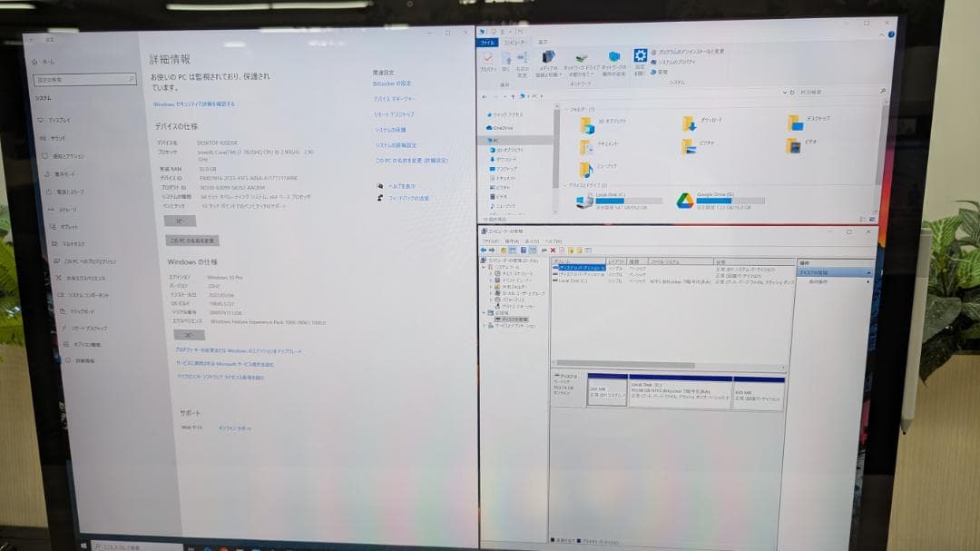Open Settings via the 設定を開く ribbon icon
This screenshot has height=551, width=980.
641,56
